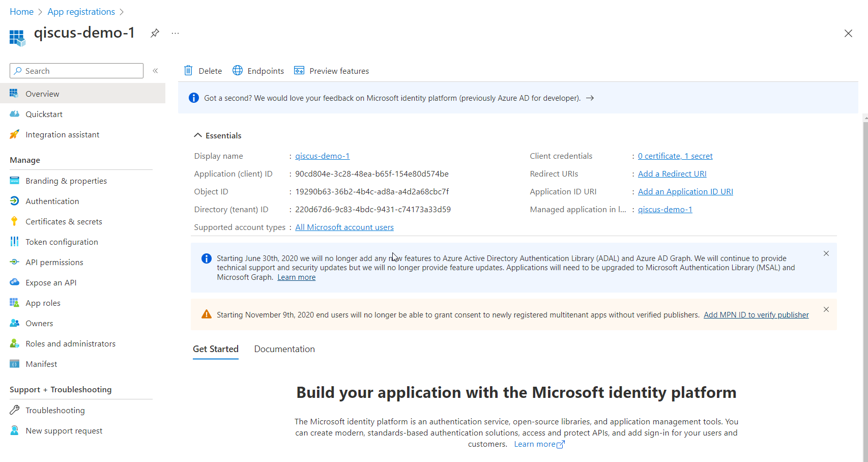Click the Integration assistant rocket icon
Image resolution: width=868 pixels, height=462 pixels.
pos(14,134)
